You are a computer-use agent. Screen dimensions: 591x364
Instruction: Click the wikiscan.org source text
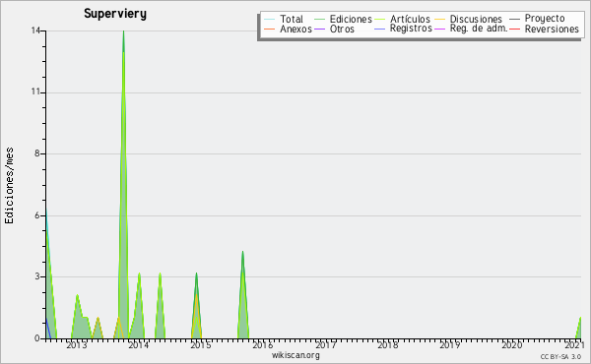tap(295, 355)
